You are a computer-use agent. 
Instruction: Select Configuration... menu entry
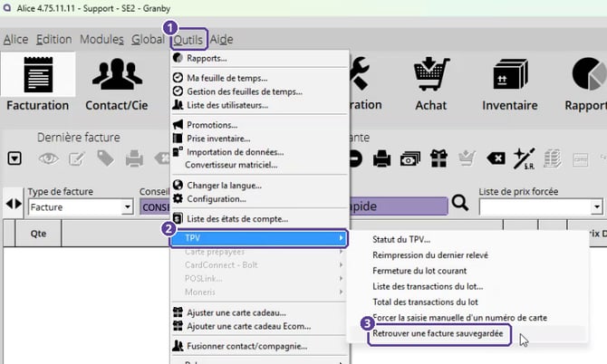click(x=259, y=199)
